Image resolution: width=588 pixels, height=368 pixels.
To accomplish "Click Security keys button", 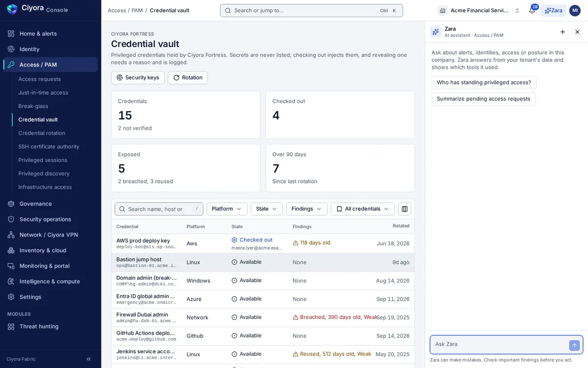I will point(138,78).
